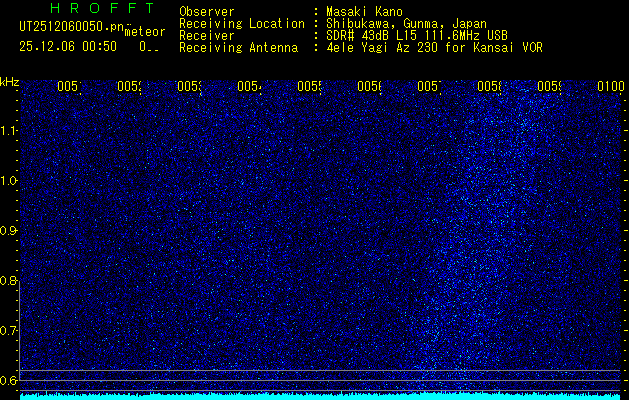Screen dimensions: 629x400
Task: Click the 'Receiver' field label
Action: coord(207,36)
